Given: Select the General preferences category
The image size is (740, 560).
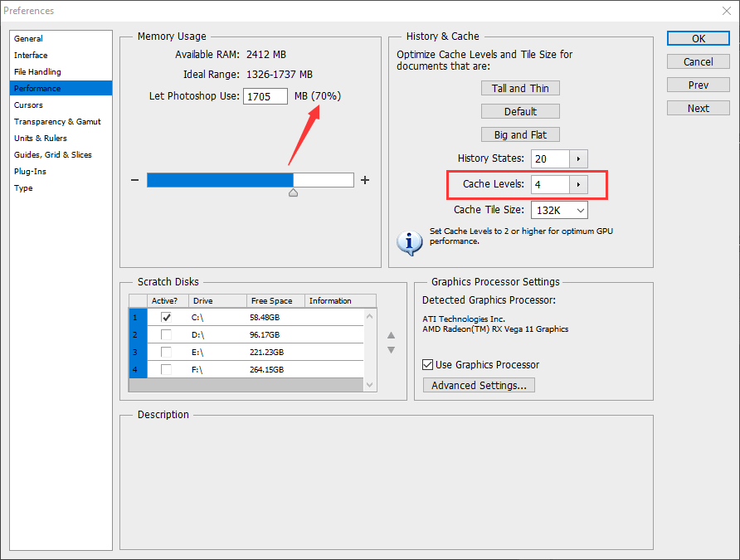Looking at the screenshot, I should pos(61,39).
